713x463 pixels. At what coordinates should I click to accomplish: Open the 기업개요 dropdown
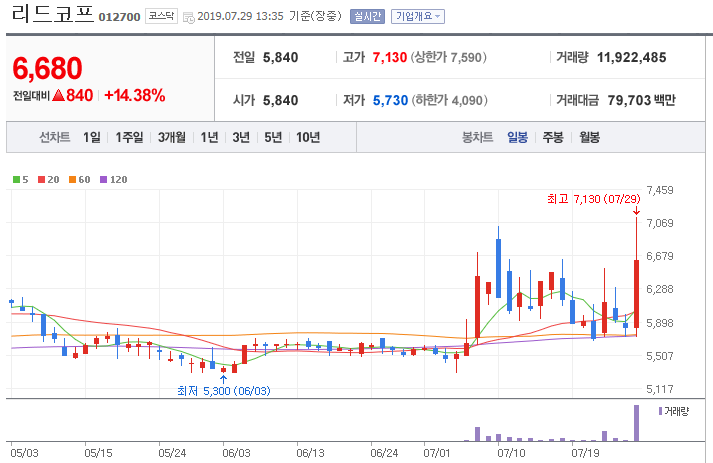[x=418, y=16]
